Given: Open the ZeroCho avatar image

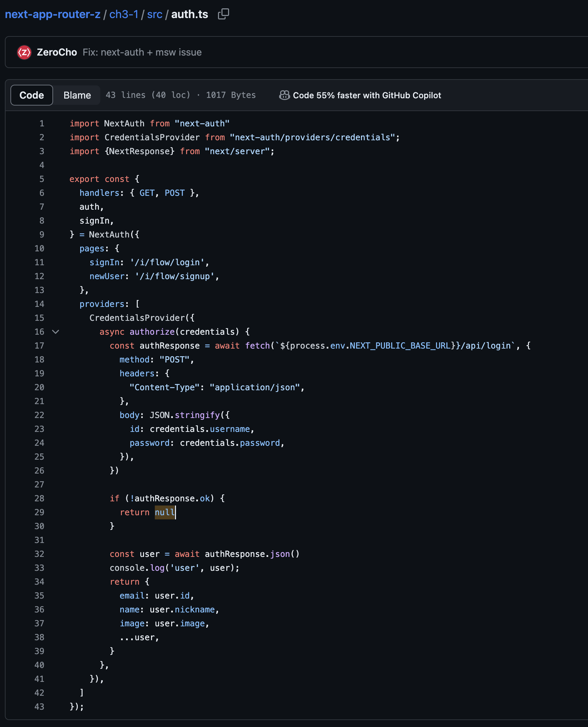Looking at the screenshot, I should pos(24,52).
